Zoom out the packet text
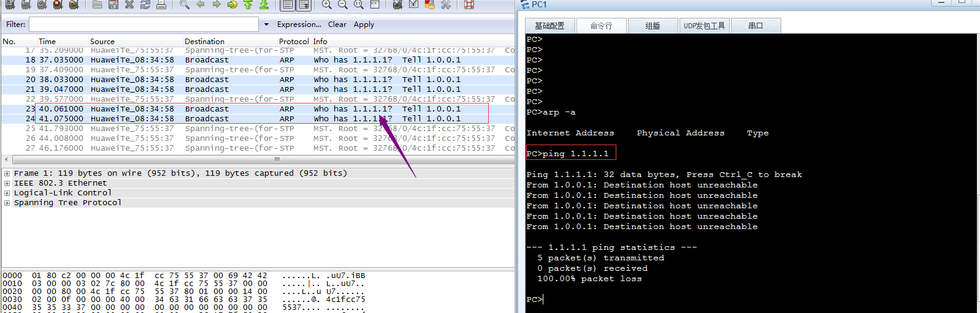This screenshot has height=313, width=980. [x=343, y=5]
